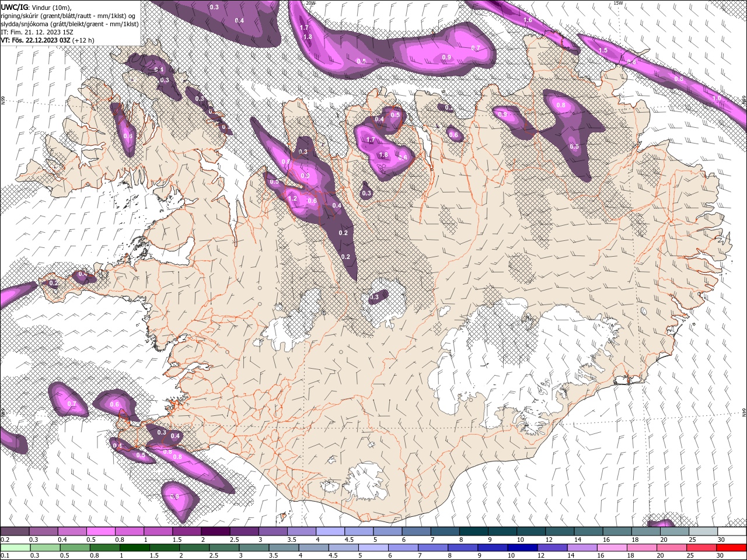Click the 1.2 precipitation value on the map

click(292, 199)
